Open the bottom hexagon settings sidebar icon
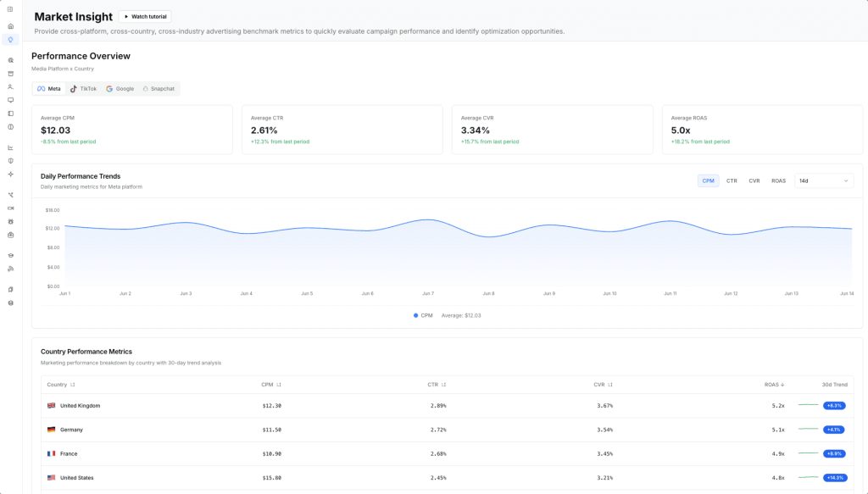This screenshot has height=494, width=868. point(10,303)
